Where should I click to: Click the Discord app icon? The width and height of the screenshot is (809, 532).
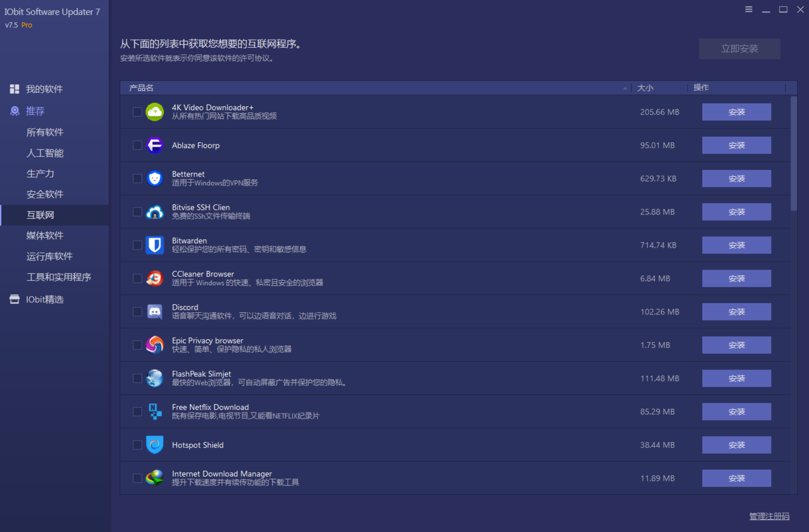pyautogui.click(x=155, y=312)
